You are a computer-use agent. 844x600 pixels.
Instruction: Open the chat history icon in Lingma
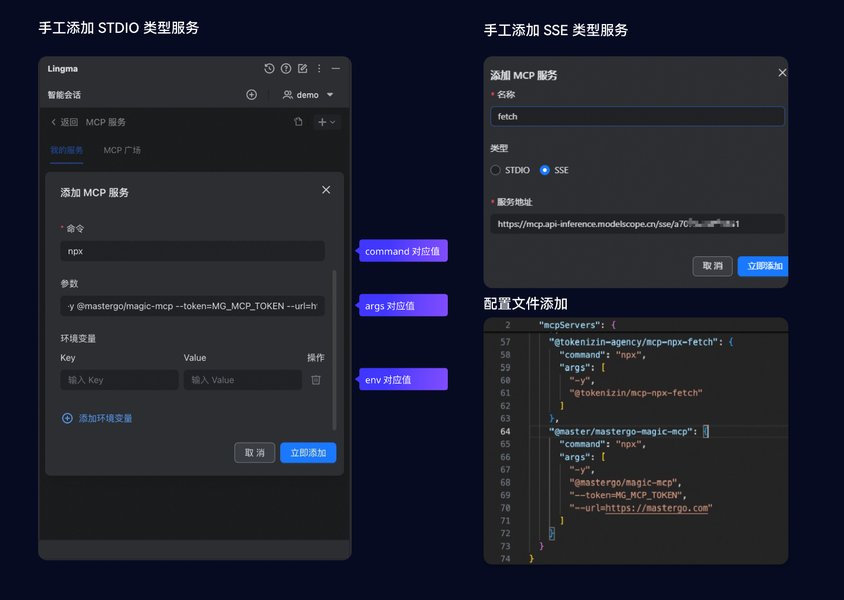click(269, 68)
